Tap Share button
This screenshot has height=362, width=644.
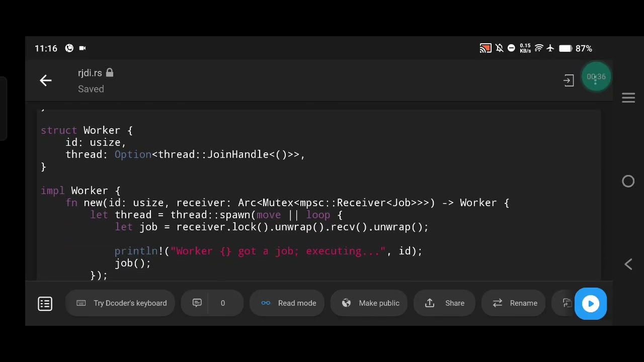(x=445, y=303)
